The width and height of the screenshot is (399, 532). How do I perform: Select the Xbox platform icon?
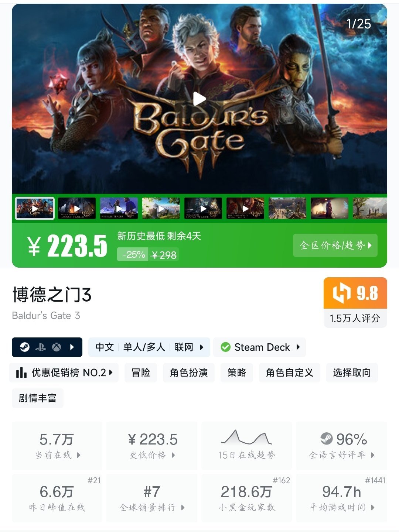[x=57, y=347]
